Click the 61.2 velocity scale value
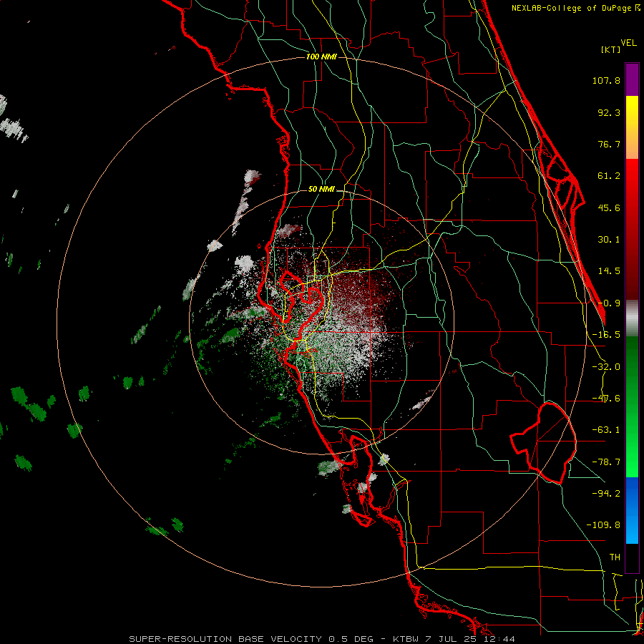Viewport: 644px width, 644px height. [x=609, y=176]
